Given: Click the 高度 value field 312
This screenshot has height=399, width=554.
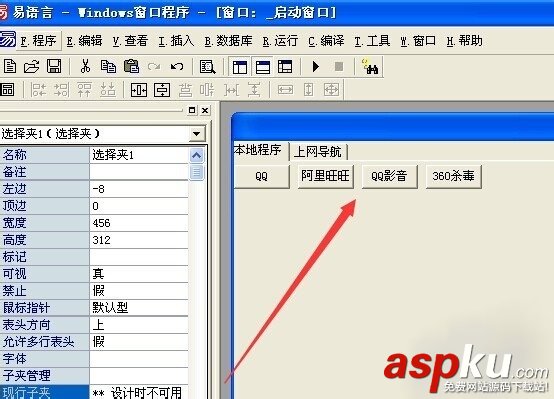Looking at the screenshot, I should (x=139, y=240).
